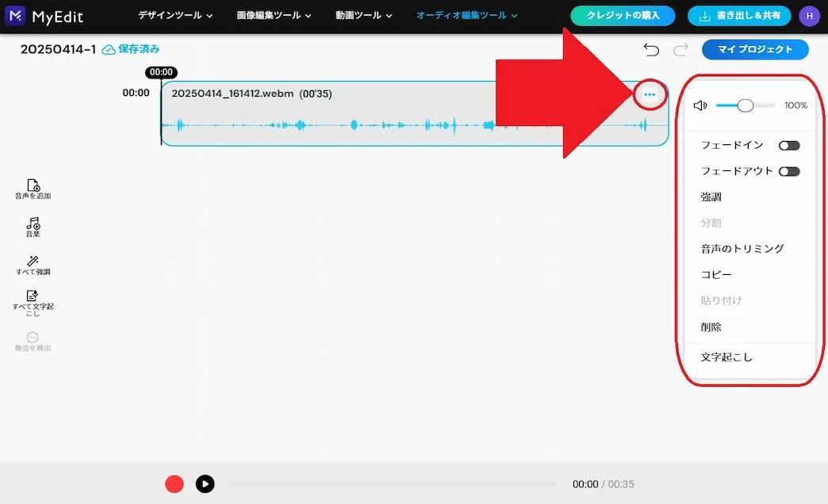Image resolution: width=828 pixels, height=504 pixels.
Task: Open the 動画ツール dropdown menu
Action: pos(359,15)
